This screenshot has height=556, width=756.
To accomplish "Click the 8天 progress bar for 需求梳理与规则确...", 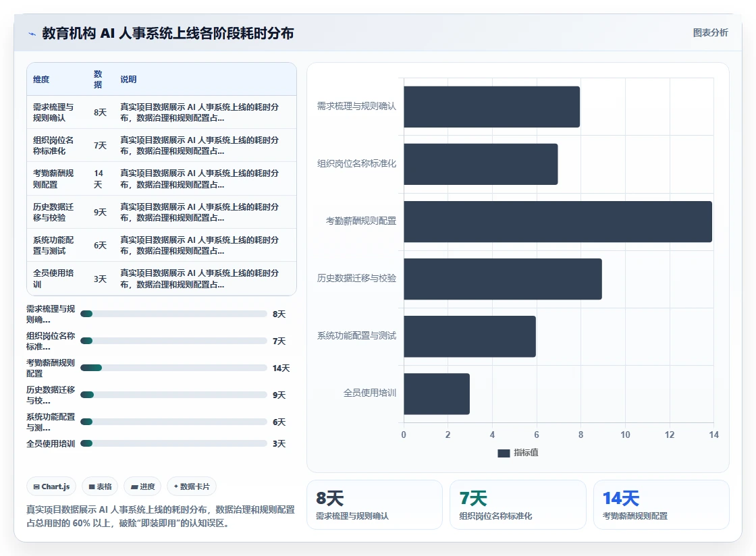I will (x=173, y=314).
